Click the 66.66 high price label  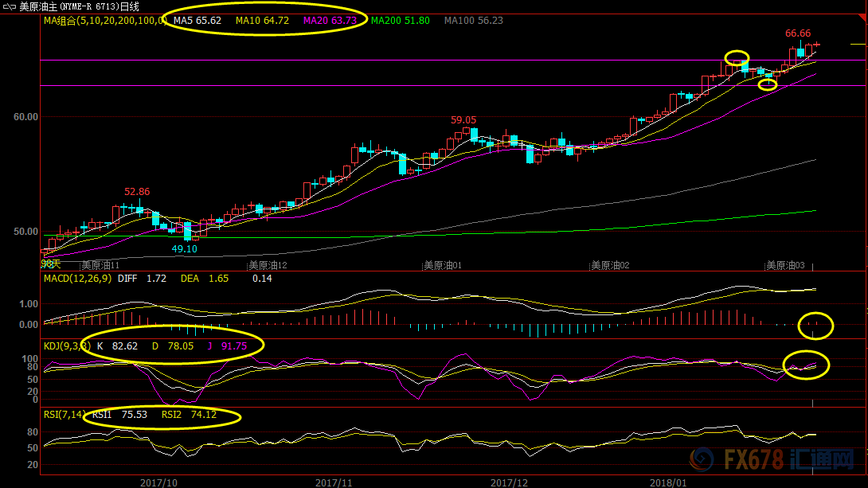(798, 33)
